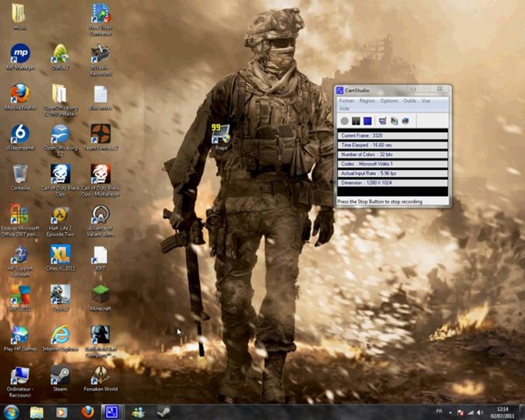
Task: Click the blue Stop recording button in CamStudio
Action: (x=367, y=121)
